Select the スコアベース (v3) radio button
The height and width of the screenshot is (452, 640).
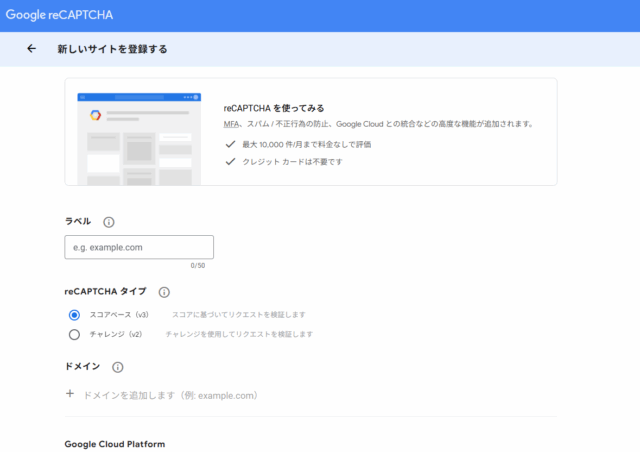[74, 314]
